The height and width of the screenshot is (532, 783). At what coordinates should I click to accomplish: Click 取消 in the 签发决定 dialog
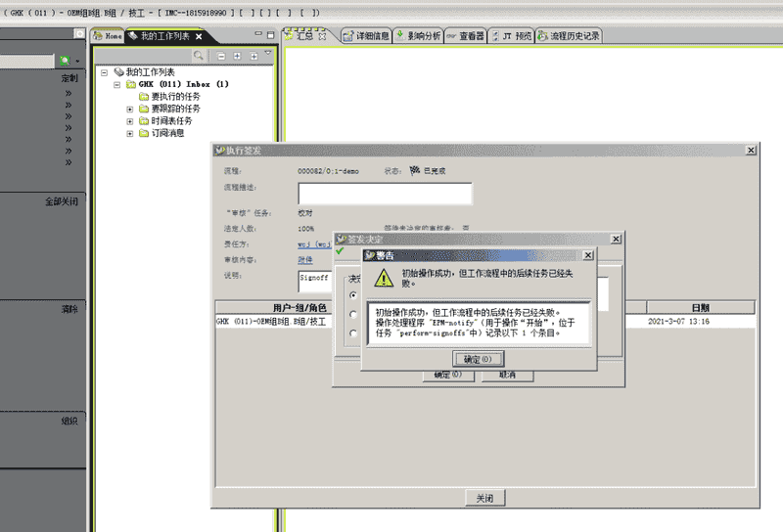click(507, 376)
